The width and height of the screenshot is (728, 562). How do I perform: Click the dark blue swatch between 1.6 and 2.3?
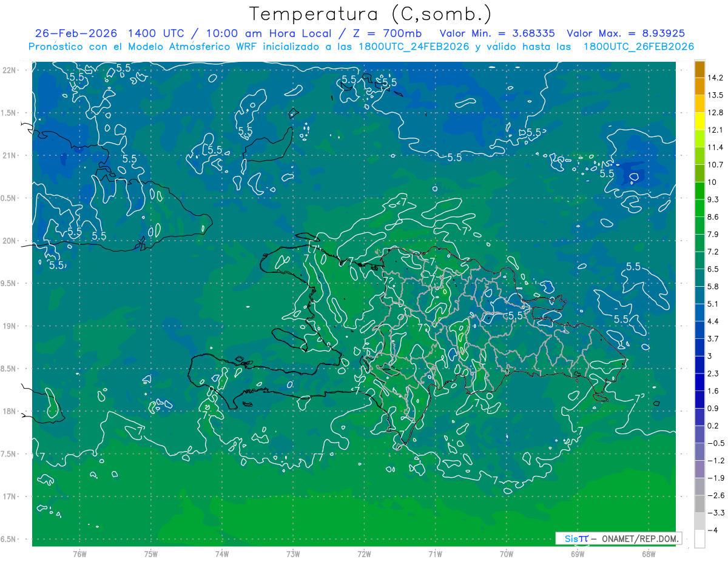pyautogui.click(x=699, y=383)
